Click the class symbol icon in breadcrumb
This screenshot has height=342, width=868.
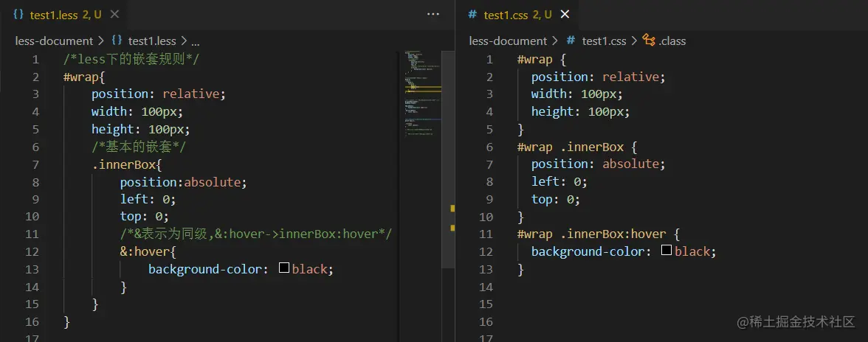pyautogui.click(x=648, y=41)
